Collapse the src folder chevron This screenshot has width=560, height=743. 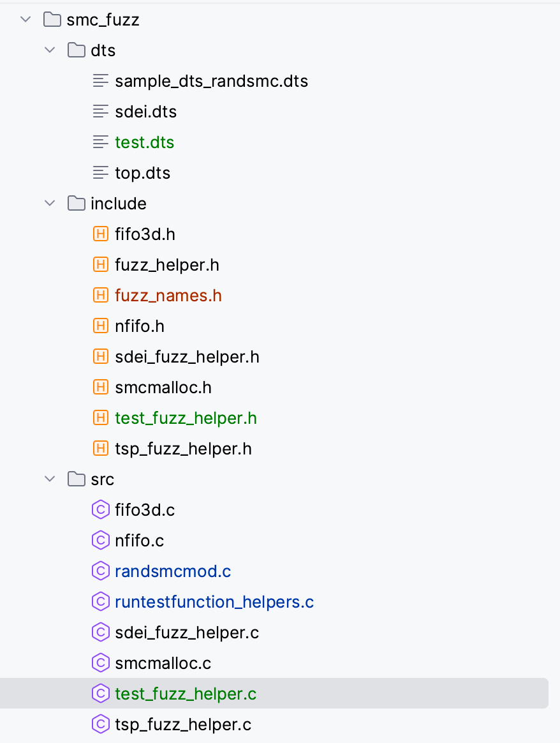[50, 479]
